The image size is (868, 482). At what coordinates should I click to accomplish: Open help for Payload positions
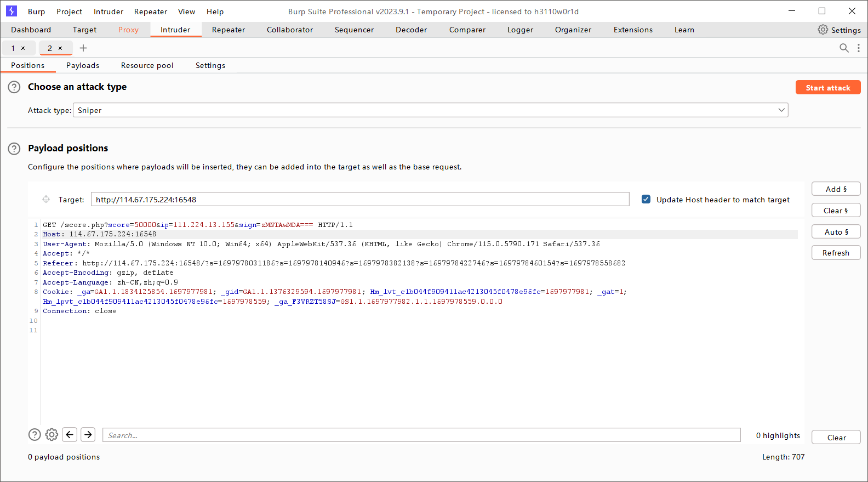click(x=14, y=148)
